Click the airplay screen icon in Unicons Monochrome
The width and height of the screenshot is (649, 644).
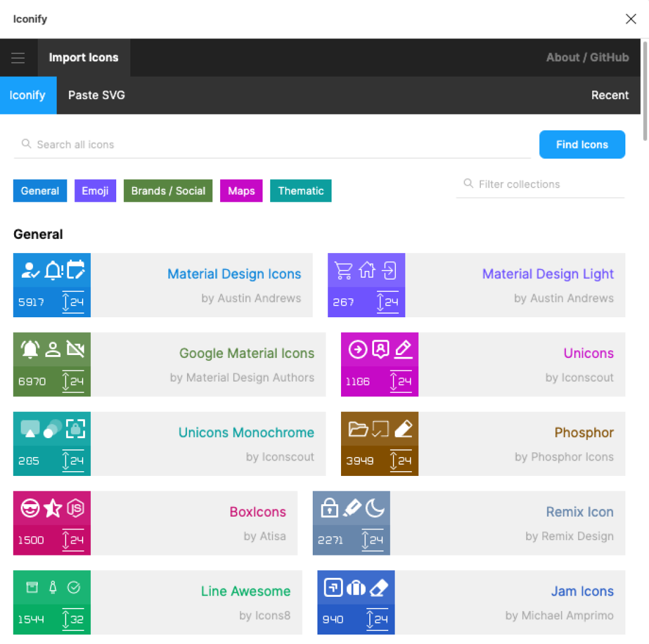[30, 429]
